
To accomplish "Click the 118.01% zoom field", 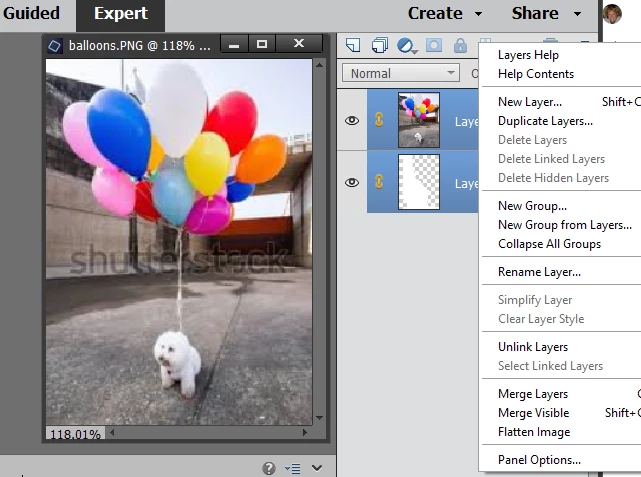I will point(75,433).
